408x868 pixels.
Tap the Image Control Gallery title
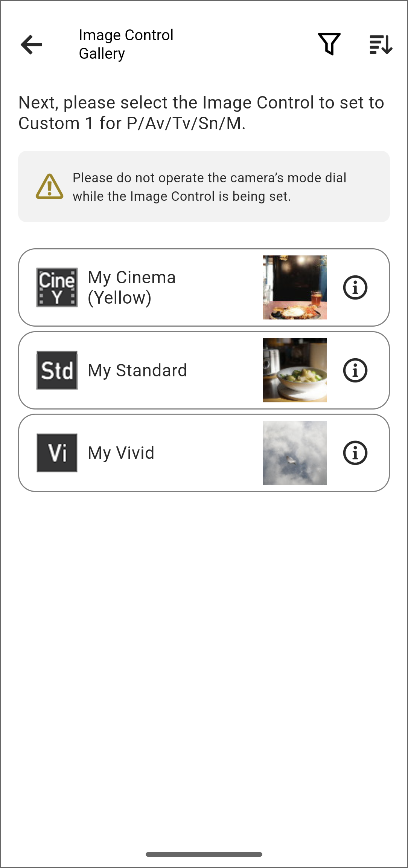(x=126, y=44)
